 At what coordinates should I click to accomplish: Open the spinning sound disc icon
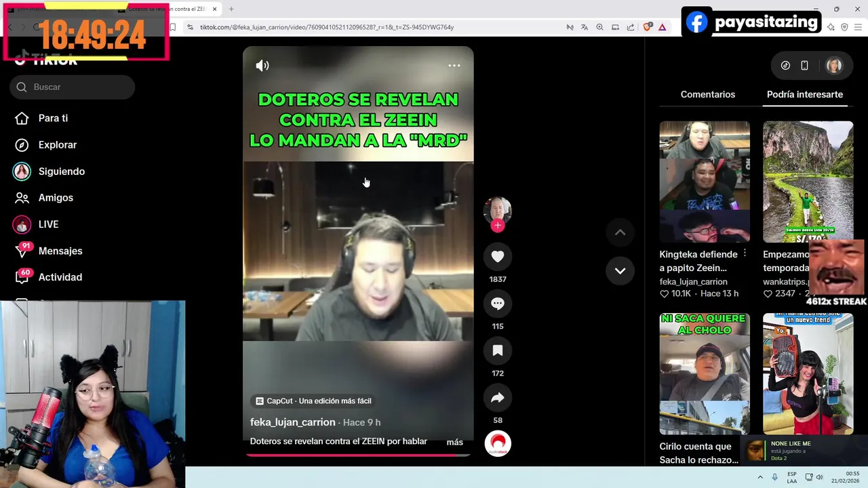[x=498, y=443]
